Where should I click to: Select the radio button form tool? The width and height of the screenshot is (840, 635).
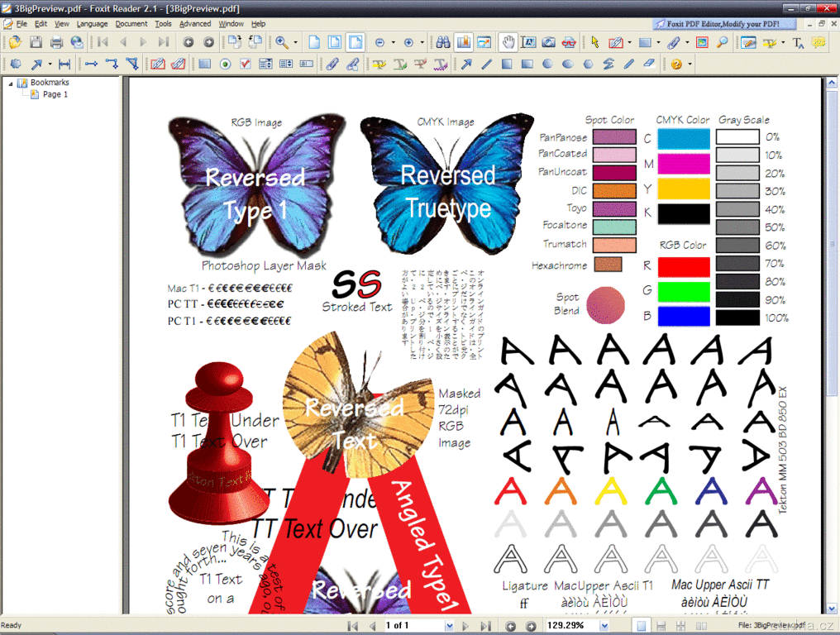tap(225, 64)
